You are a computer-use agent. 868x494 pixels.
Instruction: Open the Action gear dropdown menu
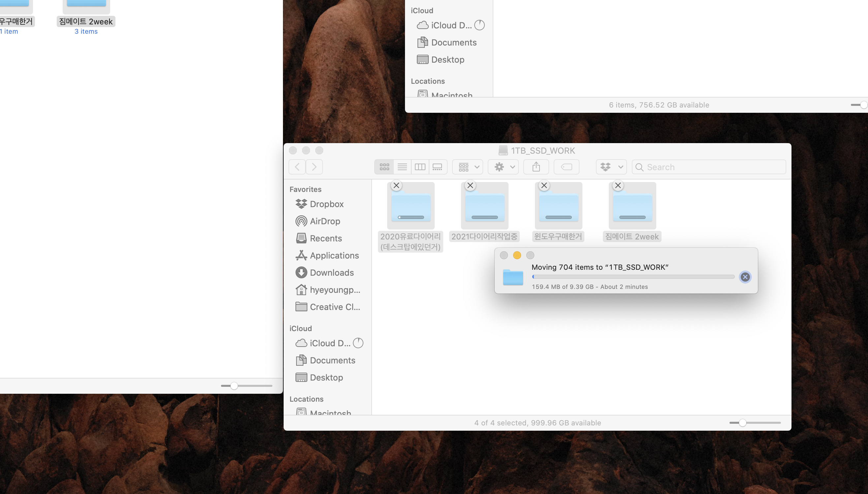[503, 167]
